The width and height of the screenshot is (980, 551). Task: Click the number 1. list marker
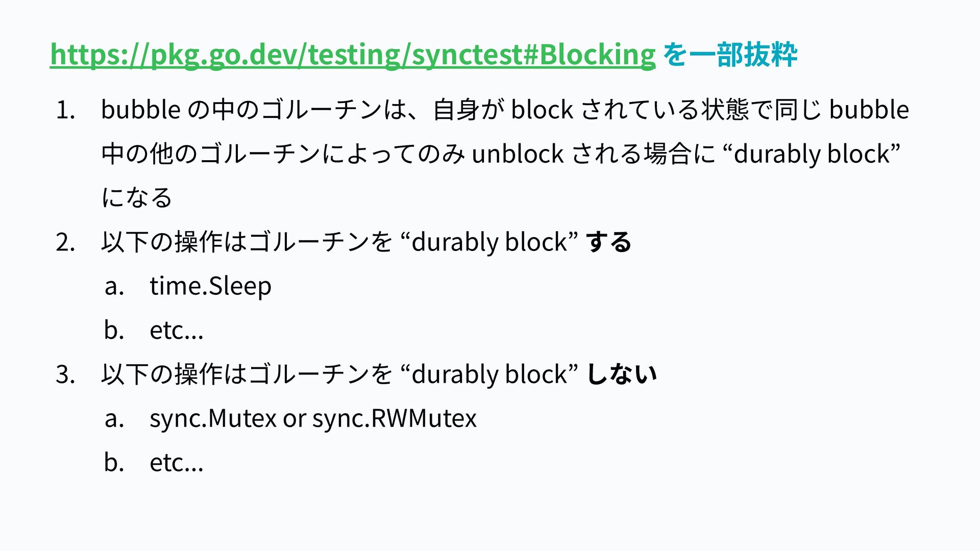pos(65,110)
